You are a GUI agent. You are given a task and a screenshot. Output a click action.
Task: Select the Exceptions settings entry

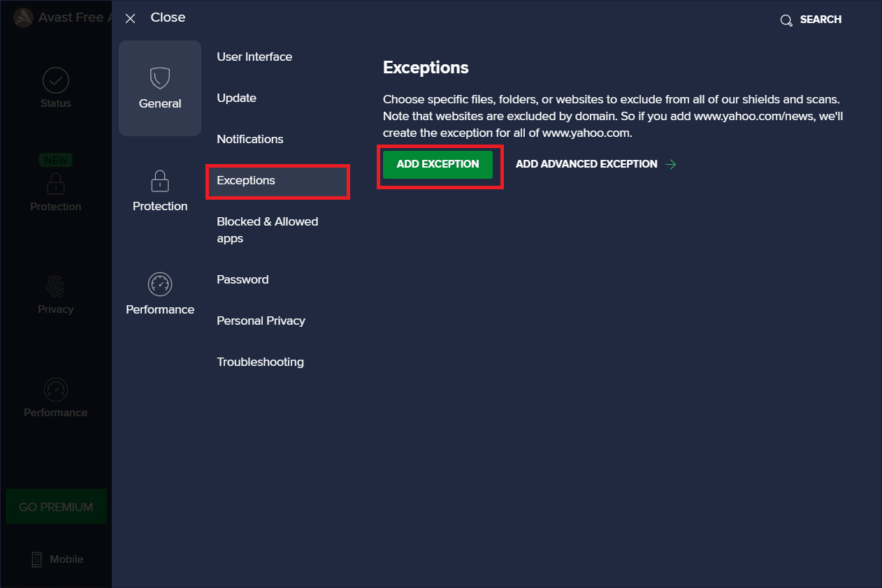(x=245, y=180)
